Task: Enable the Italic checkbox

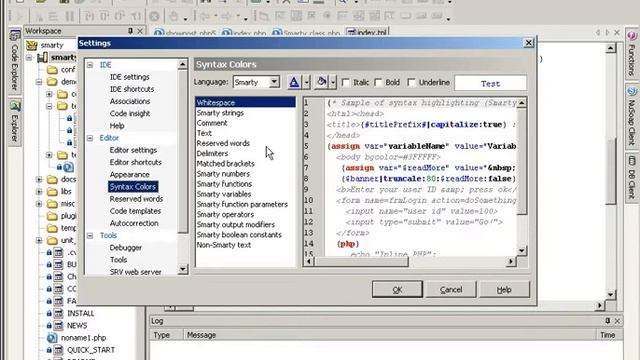Action: click(x=346, y=82)
